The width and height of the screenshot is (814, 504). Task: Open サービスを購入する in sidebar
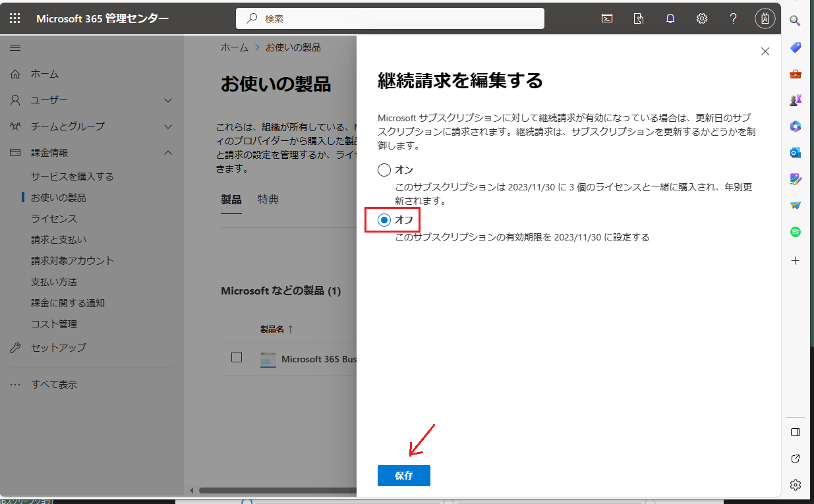[73, 177]
